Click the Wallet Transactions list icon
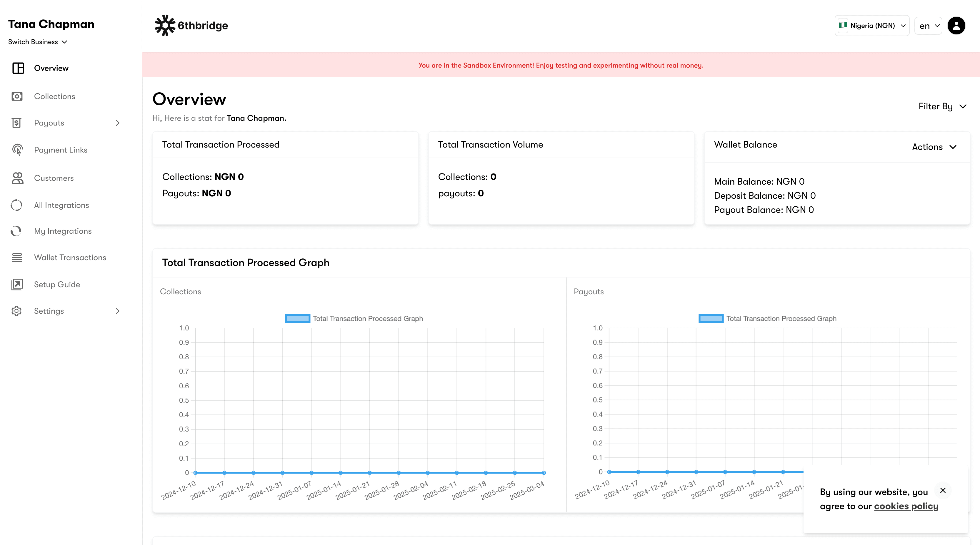 pyautogui.click(x=17, y=257)
